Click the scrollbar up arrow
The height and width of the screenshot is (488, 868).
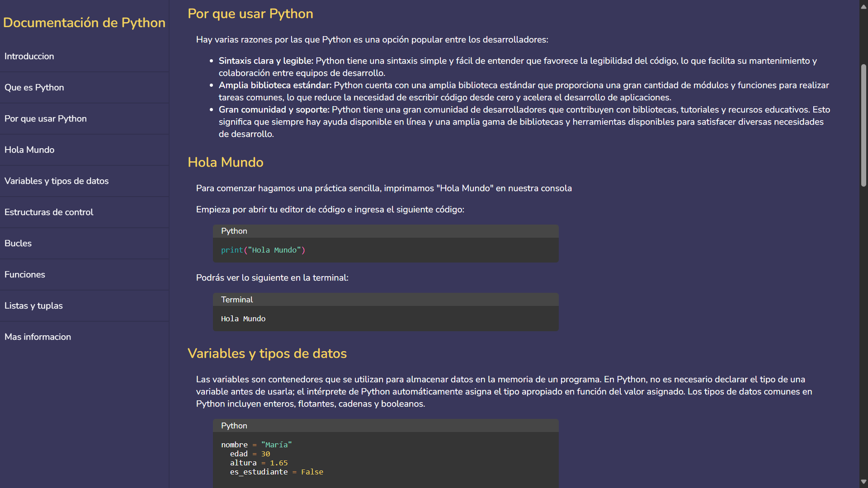(863, 6)
